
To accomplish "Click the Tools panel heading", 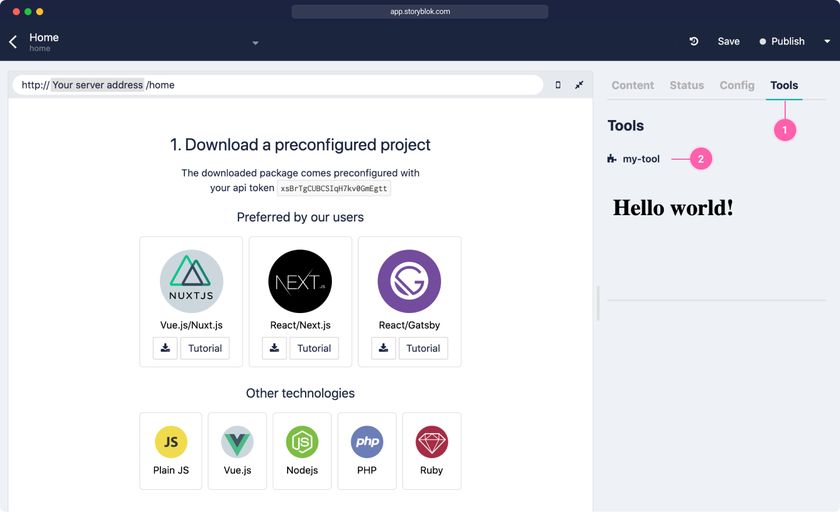I will tap(625, 125).
